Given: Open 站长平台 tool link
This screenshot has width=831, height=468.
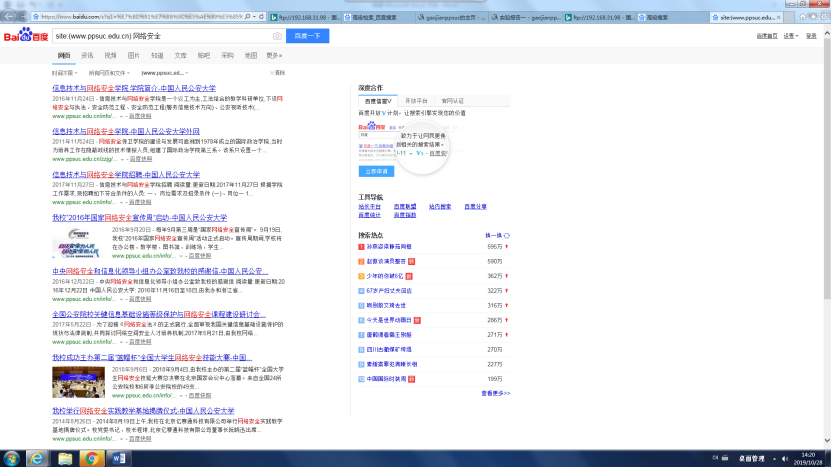Looking at the screenshot, I should click(x=369, y=207).
